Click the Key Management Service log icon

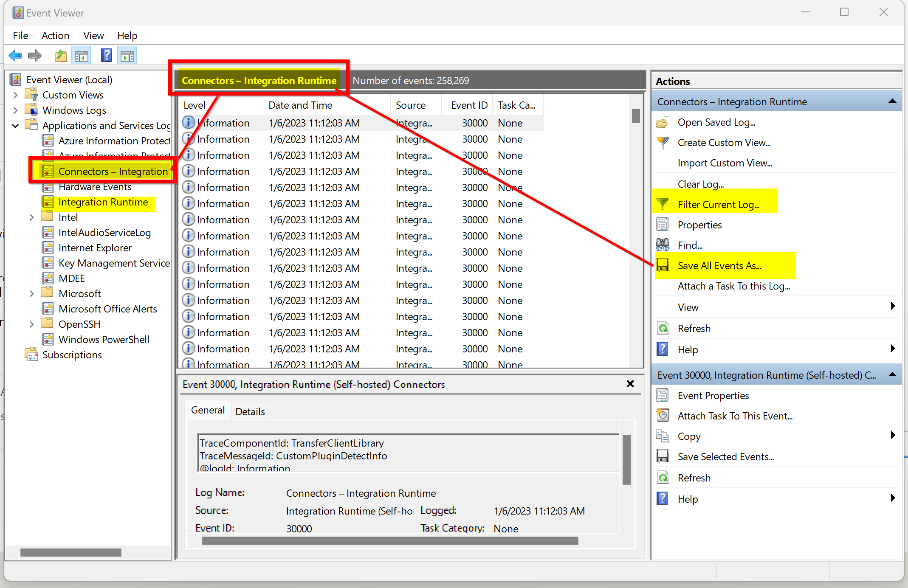tap(48, 263)
